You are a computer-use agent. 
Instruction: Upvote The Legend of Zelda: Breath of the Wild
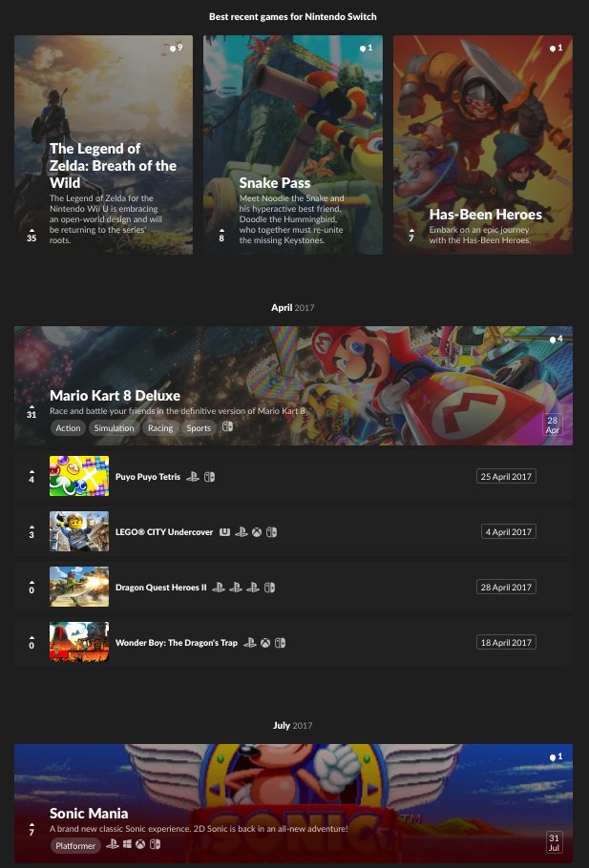point(32,236)
